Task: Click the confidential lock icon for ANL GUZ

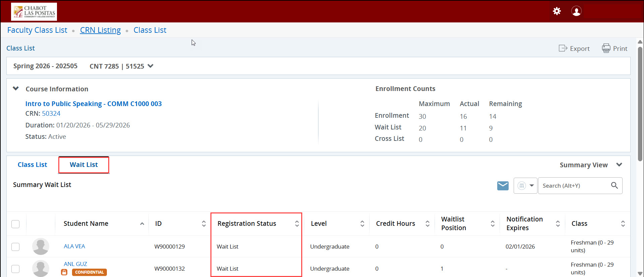Action: pos(64,272)
